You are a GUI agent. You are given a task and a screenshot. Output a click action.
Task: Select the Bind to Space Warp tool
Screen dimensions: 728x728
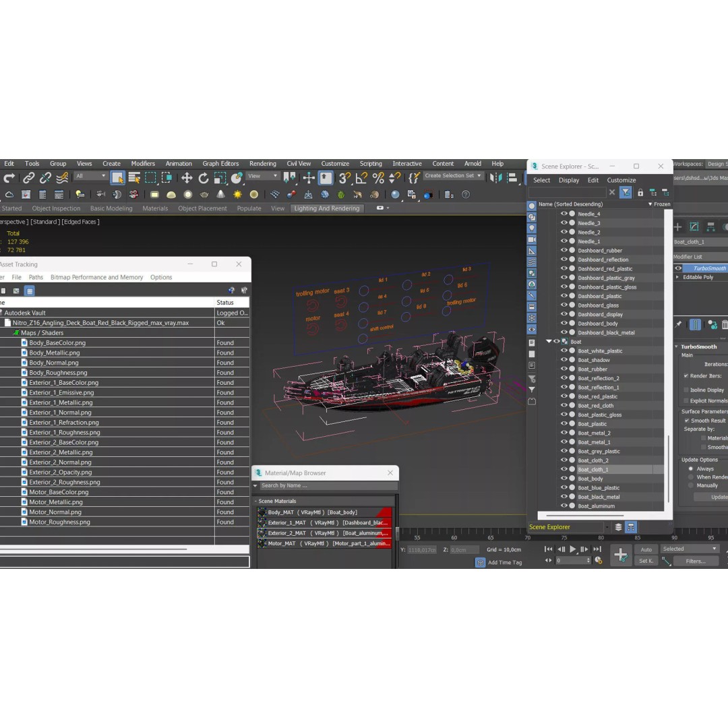(62, 178)
